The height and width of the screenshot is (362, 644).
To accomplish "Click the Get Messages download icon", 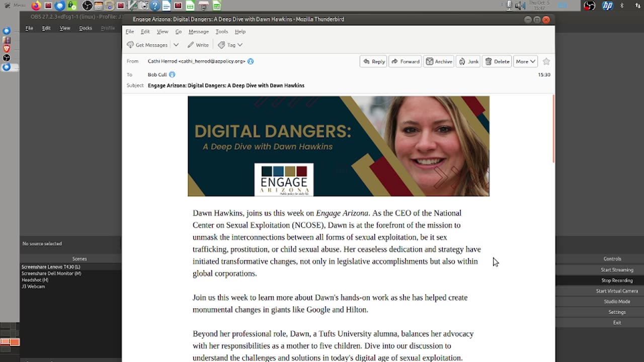I will pyautogui.click(x=130, y=45).
